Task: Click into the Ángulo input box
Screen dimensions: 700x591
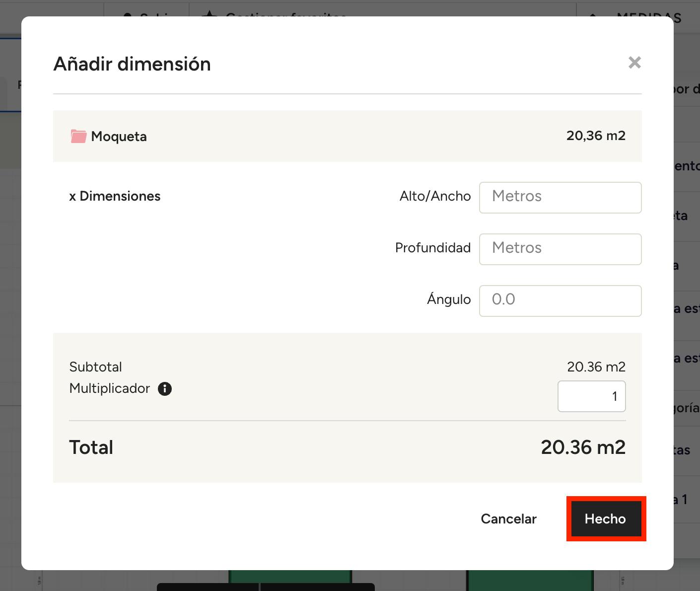Action: [560, 301]
